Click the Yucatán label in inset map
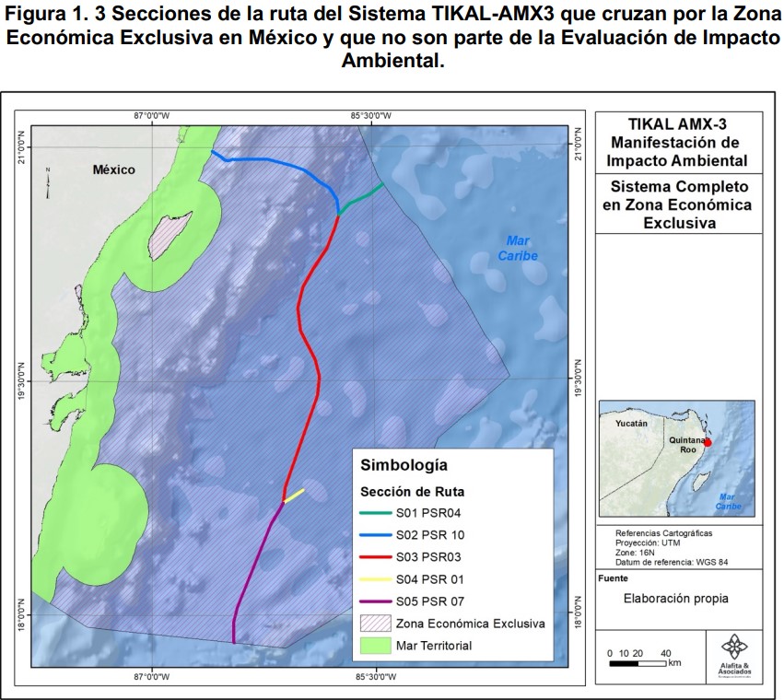Image resolution: width=784 pixels, height=700 pixels. pos(632,424)
